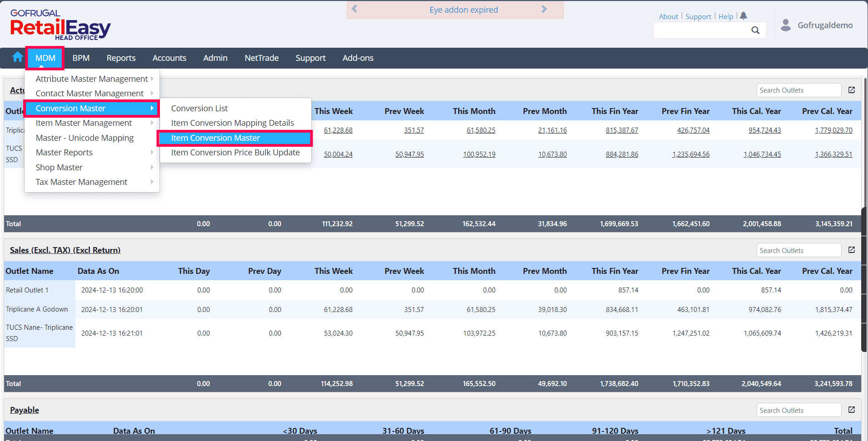Open This Fin Year value 884,281.86 link
This screenshot has height=441, width=868.
[622, 154]
